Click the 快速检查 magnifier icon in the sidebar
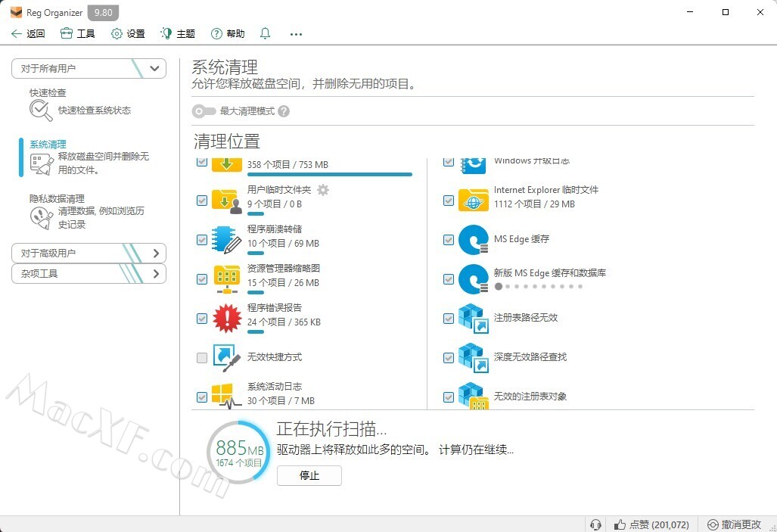This screenshot has width=777, height=532. click(41, 110)
